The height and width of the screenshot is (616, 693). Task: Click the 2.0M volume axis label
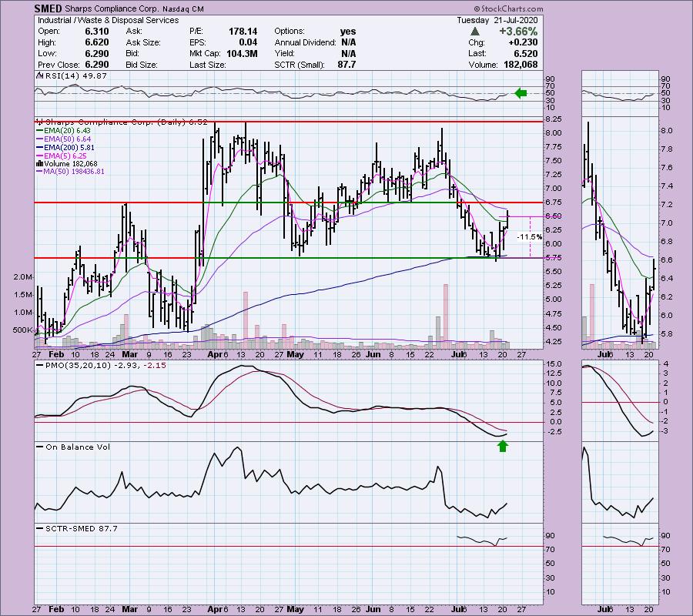tap(23, 277)
